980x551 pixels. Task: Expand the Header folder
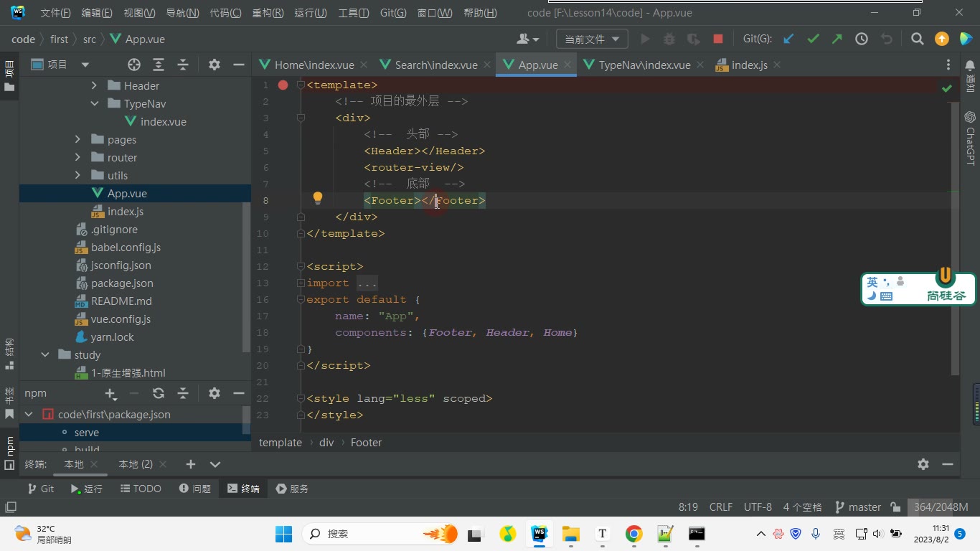pos(94,85)
